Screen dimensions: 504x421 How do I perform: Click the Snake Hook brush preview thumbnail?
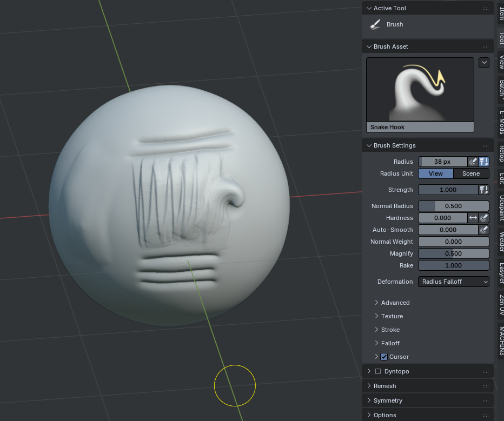(x=420, y=95)
